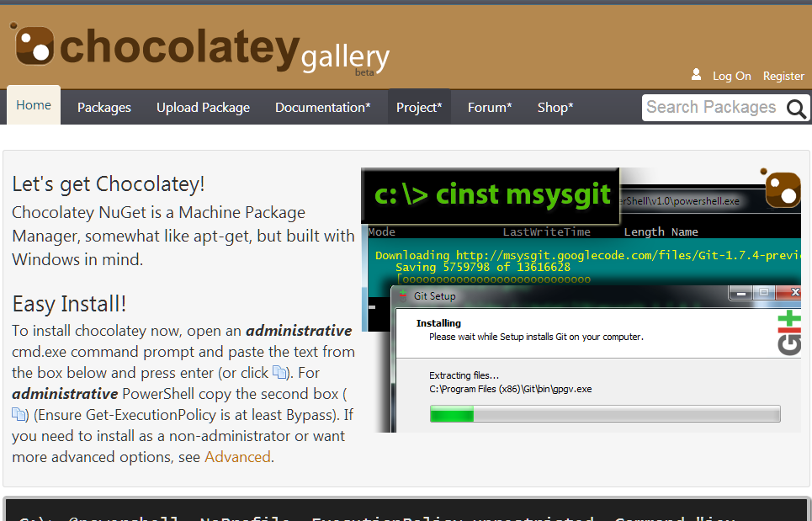Open the Register link
812x521 pixels.
click(x=783, y=76)
